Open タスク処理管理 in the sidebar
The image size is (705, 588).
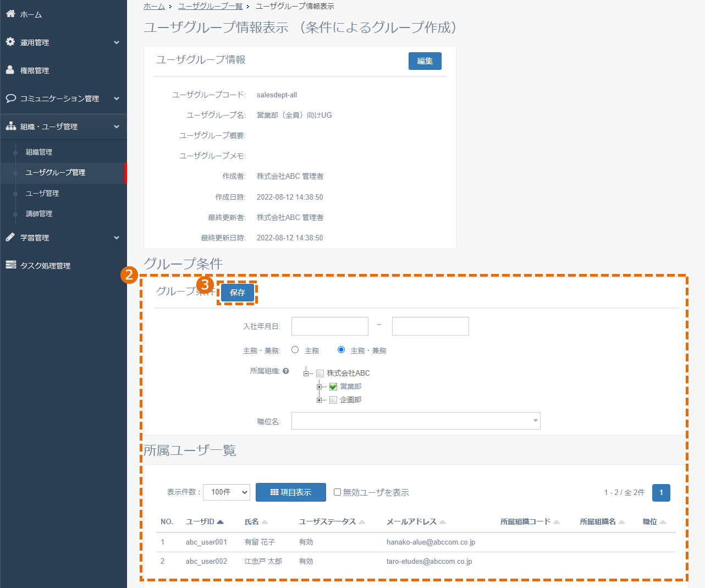(45, 266)
